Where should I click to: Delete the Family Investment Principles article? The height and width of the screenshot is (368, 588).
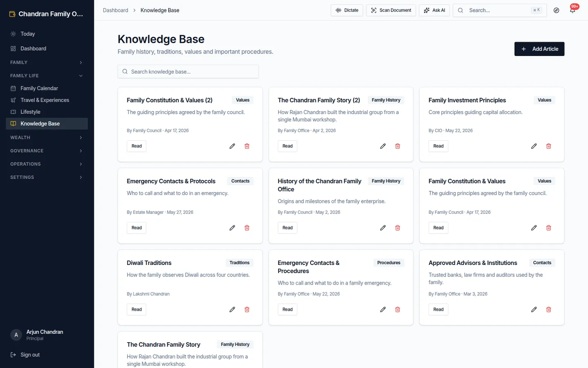pos(549,146)
